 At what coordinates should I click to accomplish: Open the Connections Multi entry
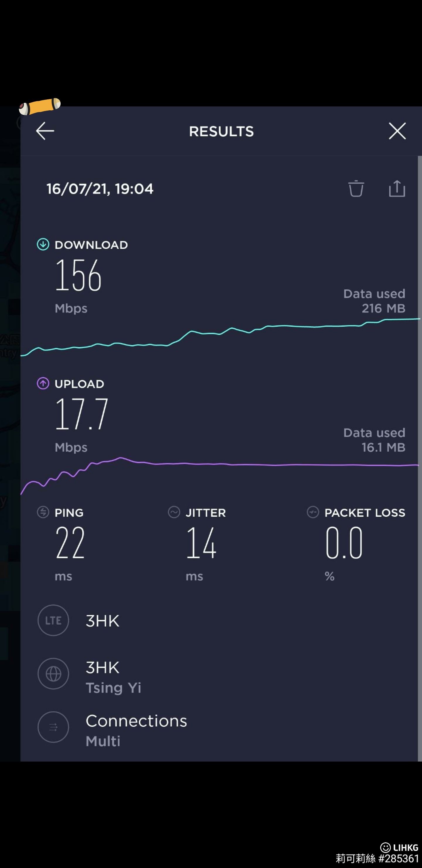point(136,730)
